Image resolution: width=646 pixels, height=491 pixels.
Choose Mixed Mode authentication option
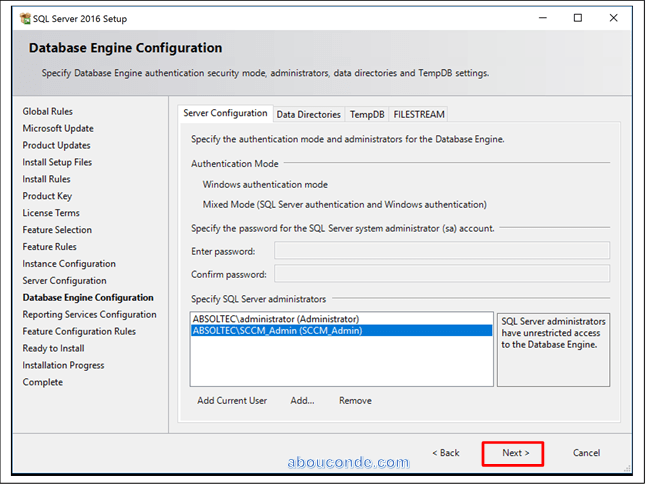tap(344, 204)
